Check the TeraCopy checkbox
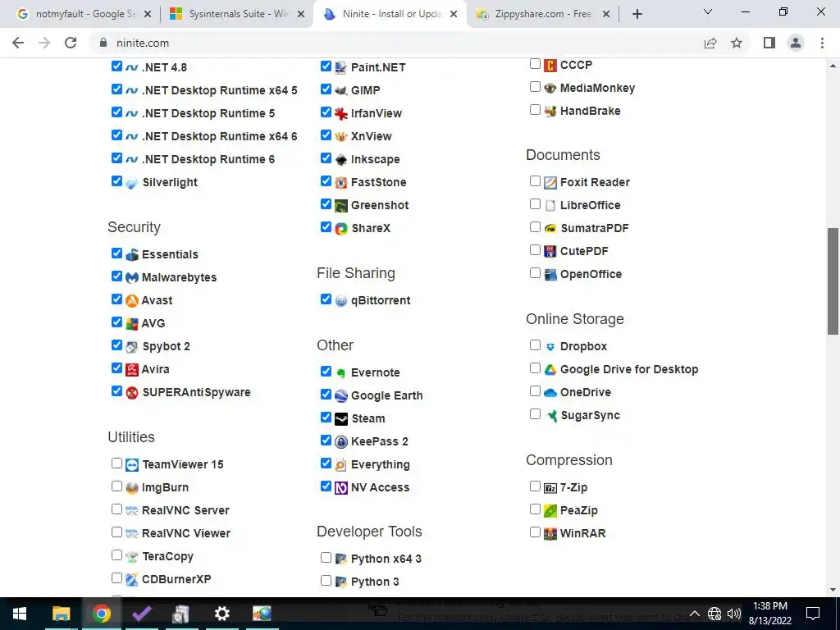This screenshot has height=630, width=840. point(116,555)
